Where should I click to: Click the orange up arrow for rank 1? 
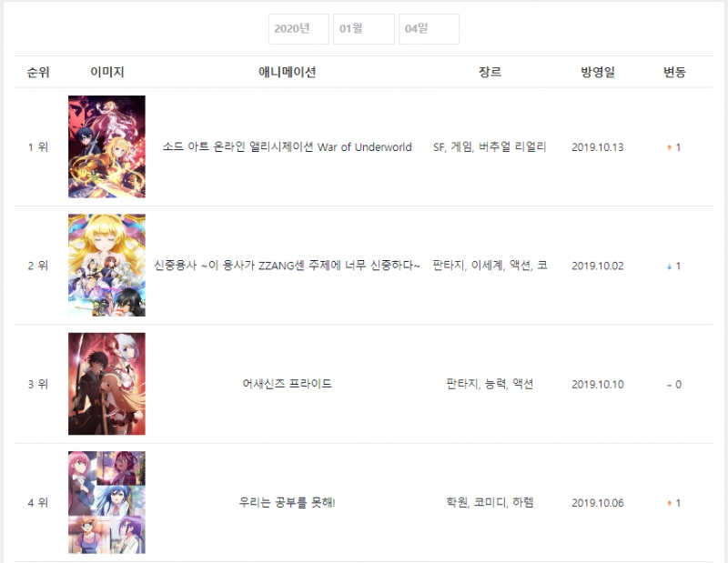point(669,147)
